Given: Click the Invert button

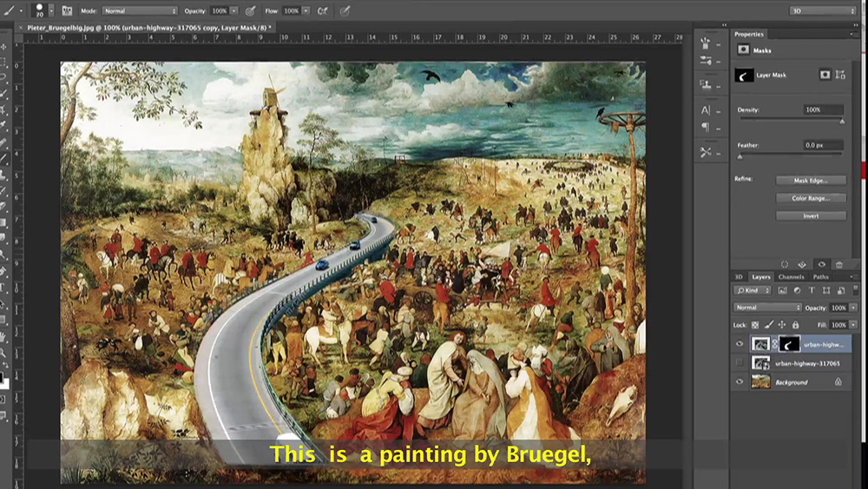Looking at the screenshot, I should [811, 216].
